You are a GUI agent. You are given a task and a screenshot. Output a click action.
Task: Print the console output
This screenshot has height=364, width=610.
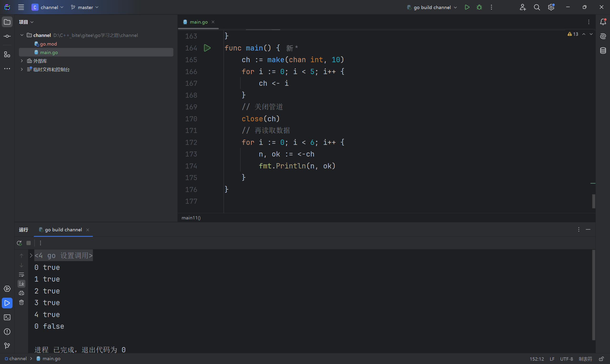21,293
